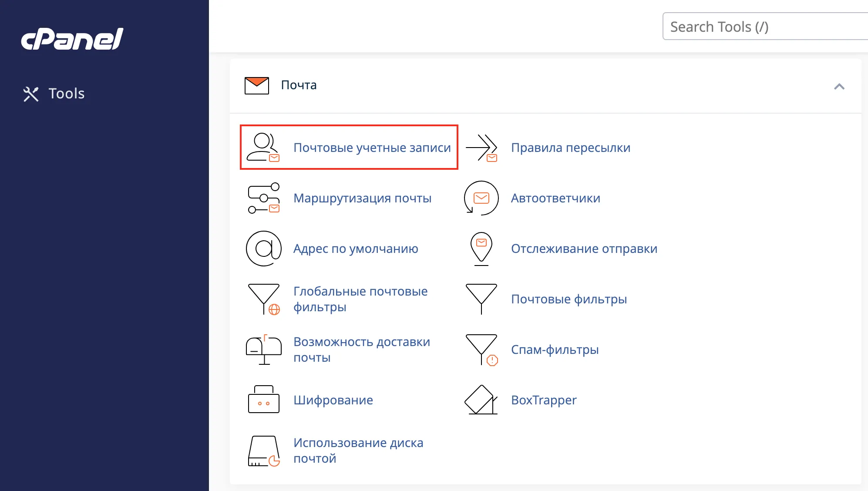Open the Шифрование encryption icon
Viewport: 868px width, 491px height.
pos(264,399)
